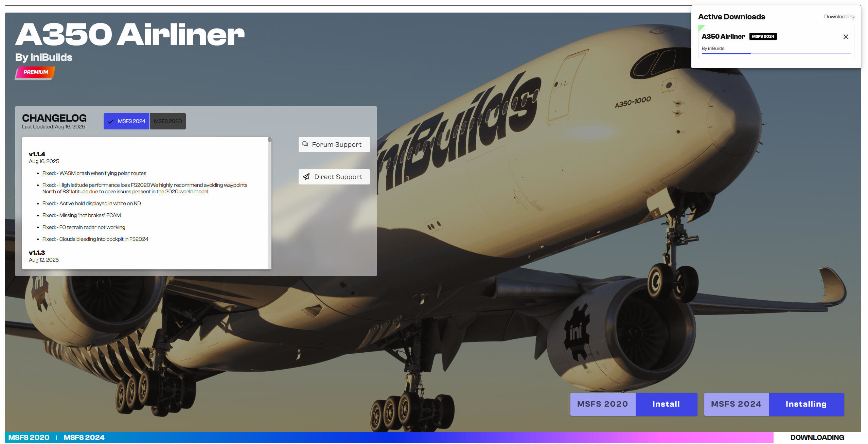Click the A350 Airliner page title
Image resolution: width=868 pixels, height=444 pixels.
(x=130, y=35)
